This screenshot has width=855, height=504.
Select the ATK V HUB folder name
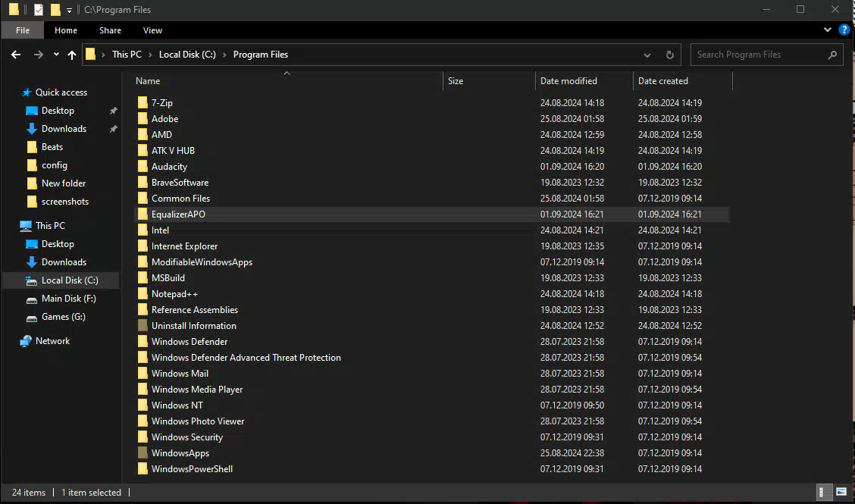point(173,151)
